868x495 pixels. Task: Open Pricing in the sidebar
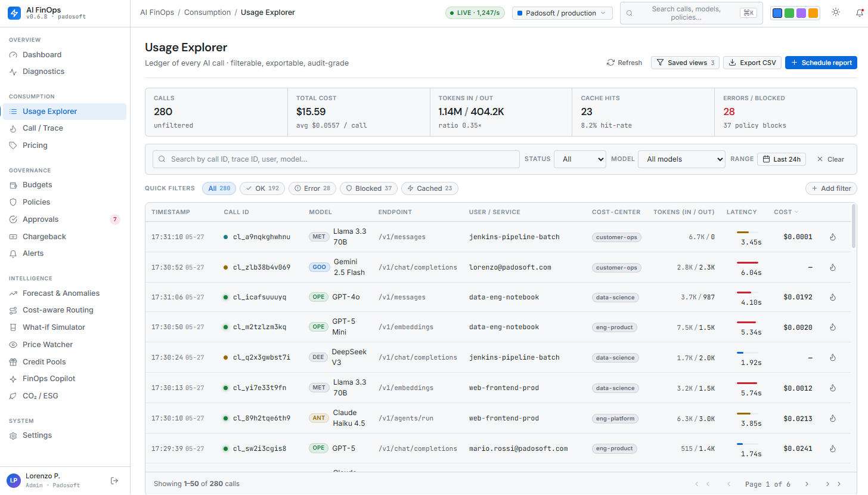pyautogui.click(x=64, y=146)
